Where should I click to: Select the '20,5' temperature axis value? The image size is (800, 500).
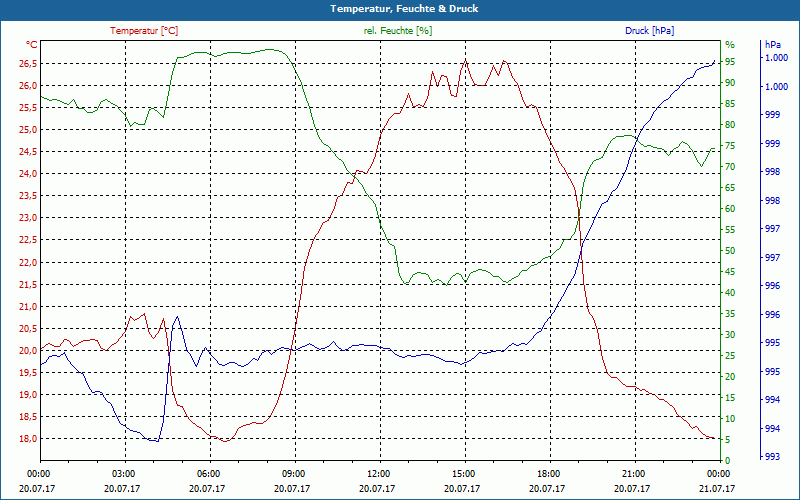pos(28,329)
